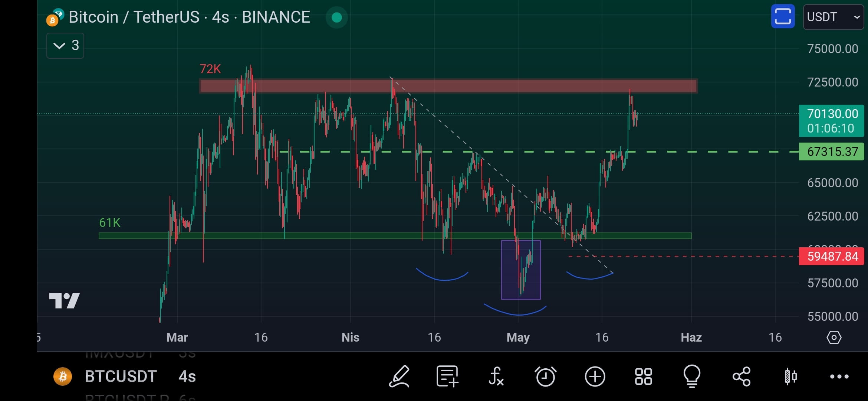Click the 72500.00 price axis label

[832, 82]
